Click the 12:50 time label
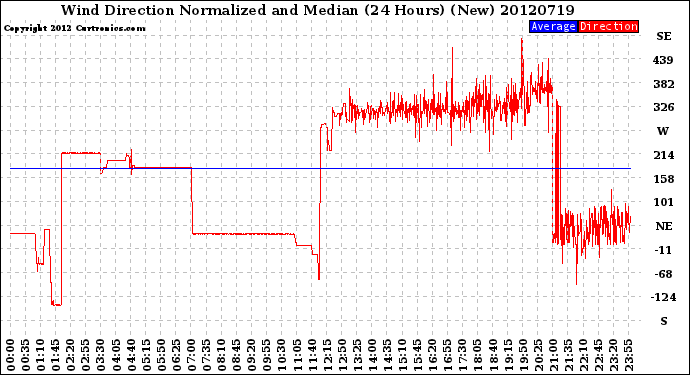690x375 pixels. [x=341, y=355]
